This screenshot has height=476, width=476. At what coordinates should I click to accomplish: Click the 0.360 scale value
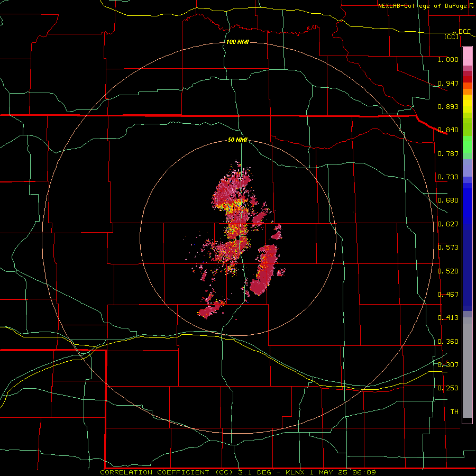tap(448, 342)
